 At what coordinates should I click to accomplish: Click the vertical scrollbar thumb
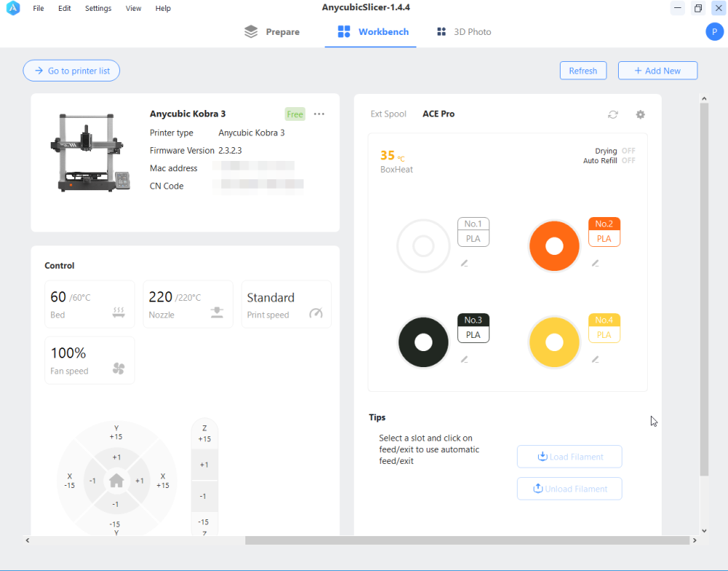[x=704, y=289]
